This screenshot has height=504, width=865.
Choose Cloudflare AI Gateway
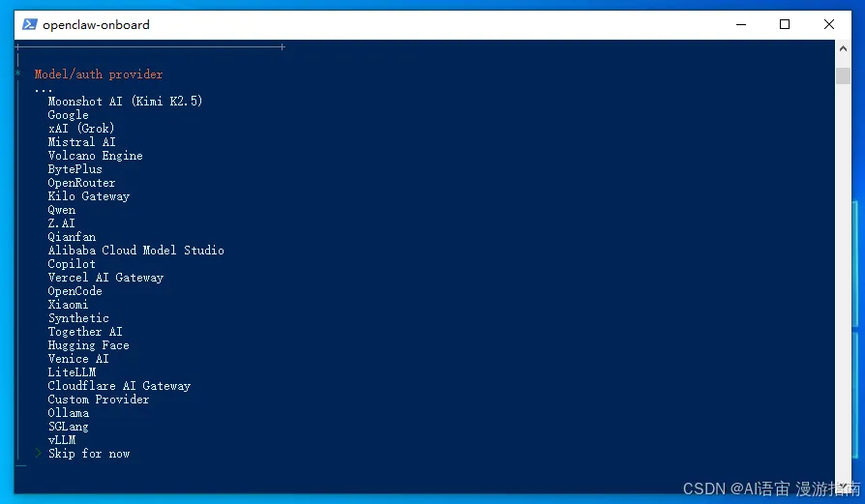[119, 386]
